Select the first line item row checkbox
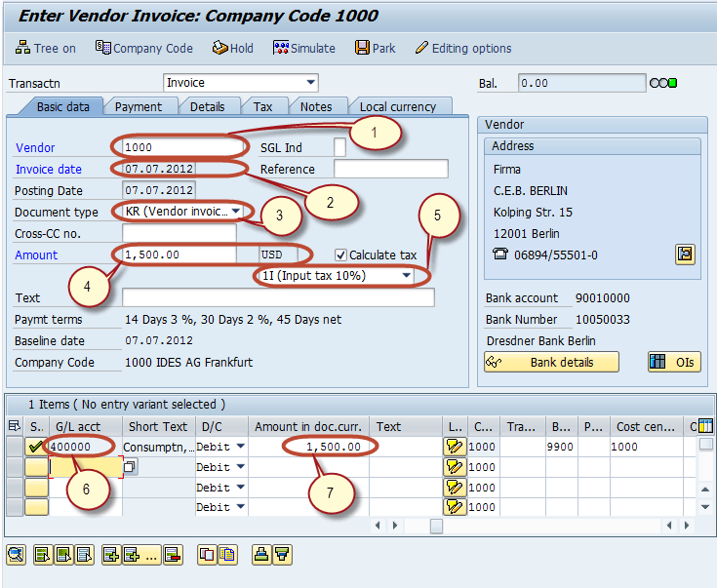 [15, 447]
